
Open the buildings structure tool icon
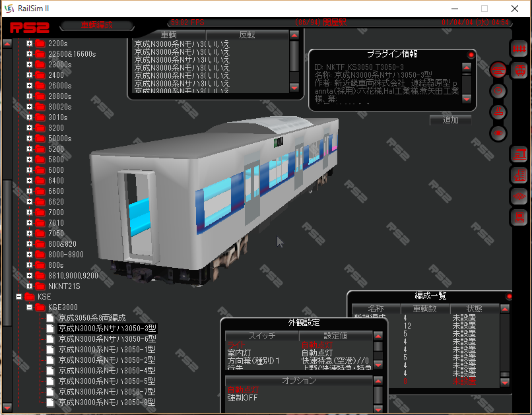pyautogui.click(x=519, y=176)
